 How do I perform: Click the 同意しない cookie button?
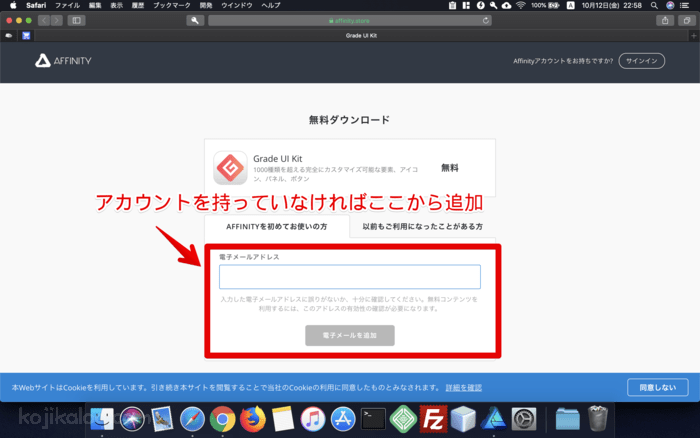(x=658, y=388)
